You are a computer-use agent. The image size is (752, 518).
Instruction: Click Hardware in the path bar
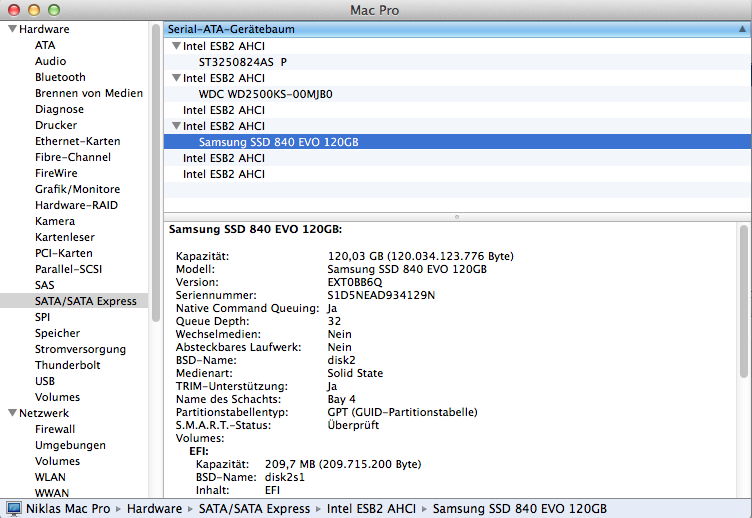click(154, 508)
